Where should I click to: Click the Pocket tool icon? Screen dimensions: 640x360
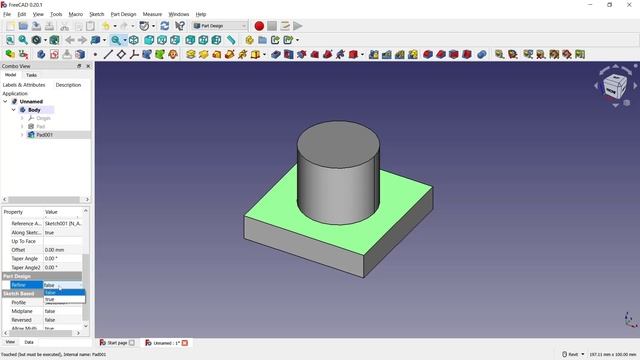pos(276,54)
